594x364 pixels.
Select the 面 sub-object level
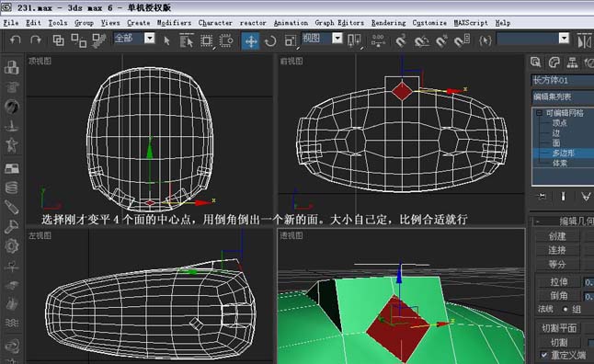[555, 142]
